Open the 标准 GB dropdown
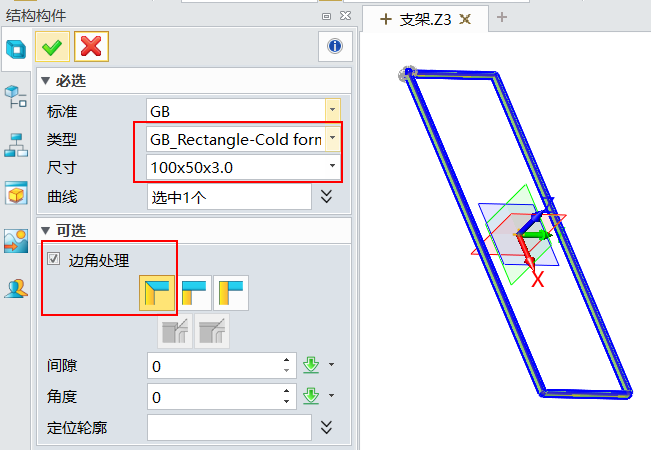The width and height of the screenshot is (651, 450). (333, 109)
